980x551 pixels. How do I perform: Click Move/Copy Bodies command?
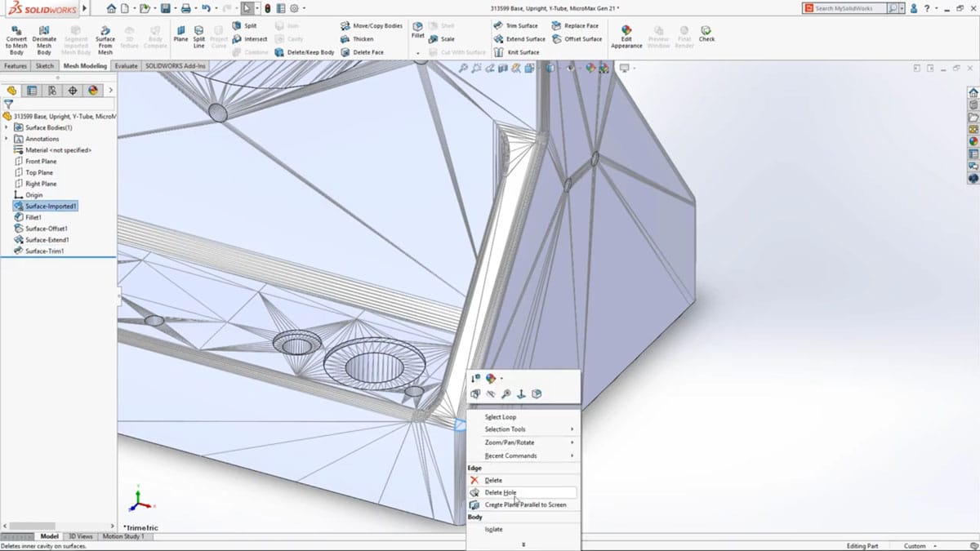coord(372,26)
